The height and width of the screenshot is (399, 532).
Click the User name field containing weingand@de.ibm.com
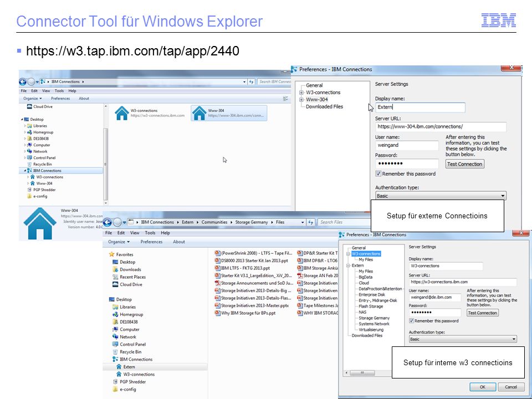coord(435,298)
